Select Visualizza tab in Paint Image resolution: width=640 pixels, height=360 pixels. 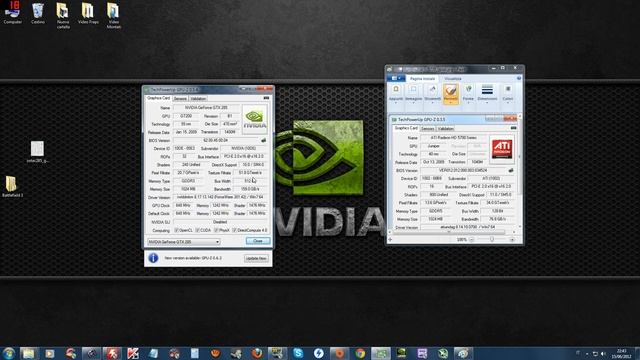(453, 78)
